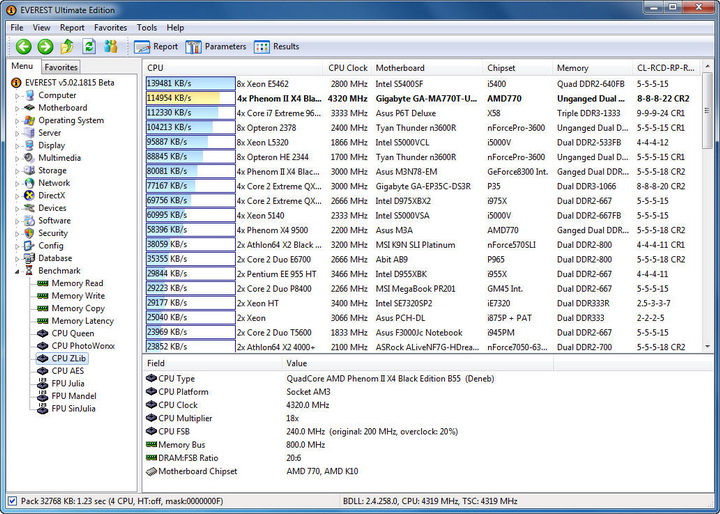The image size is (720, 514).
Task: Open CPU AES benchmark
Action: (x=68, y=371)
